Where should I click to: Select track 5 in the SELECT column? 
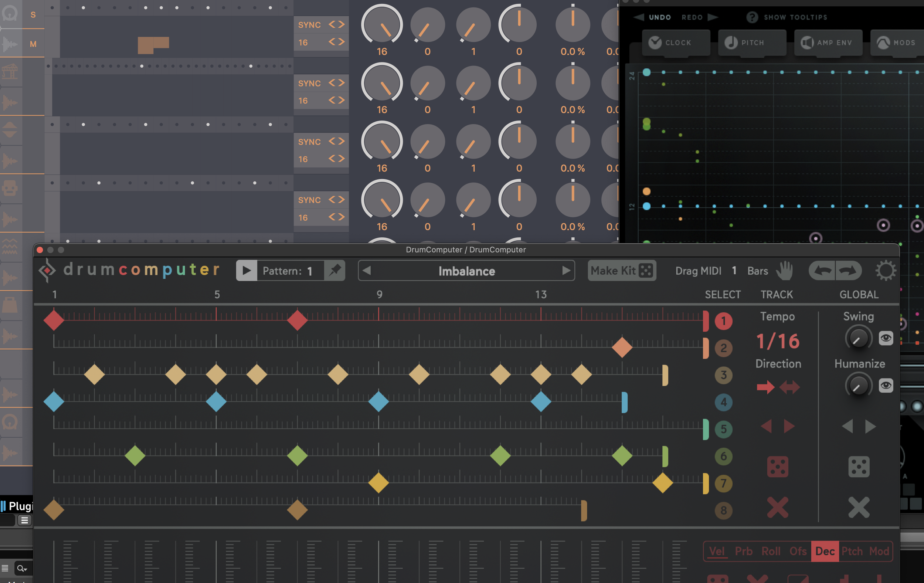click(723, 429)
